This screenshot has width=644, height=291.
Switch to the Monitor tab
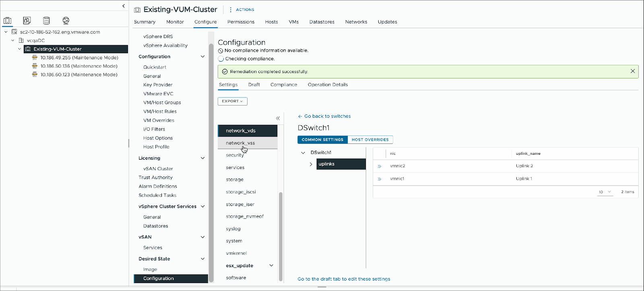pyautogui.click(x=175, y=22)
